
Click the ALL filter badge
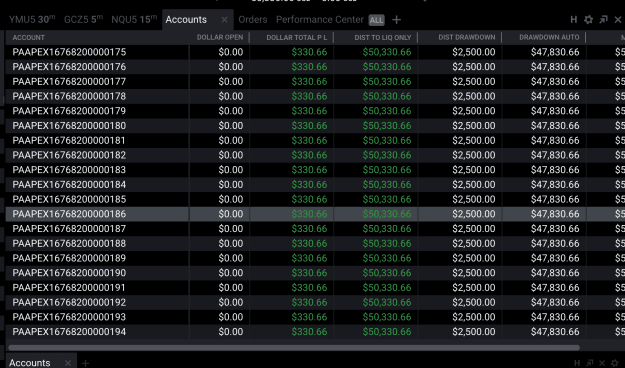click(x=376, y=20)
